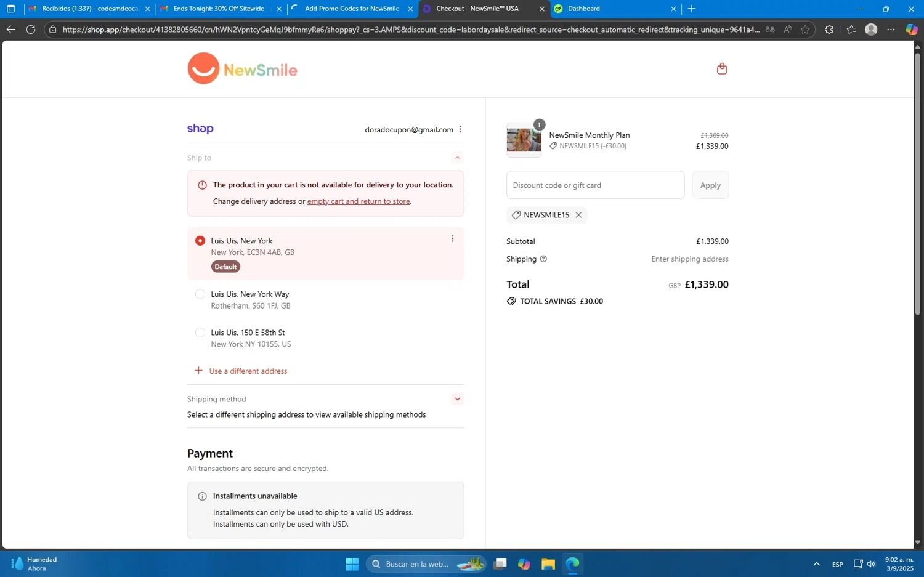Click the volume icon in system tray
924x577 pixels.
click(871, 564)
